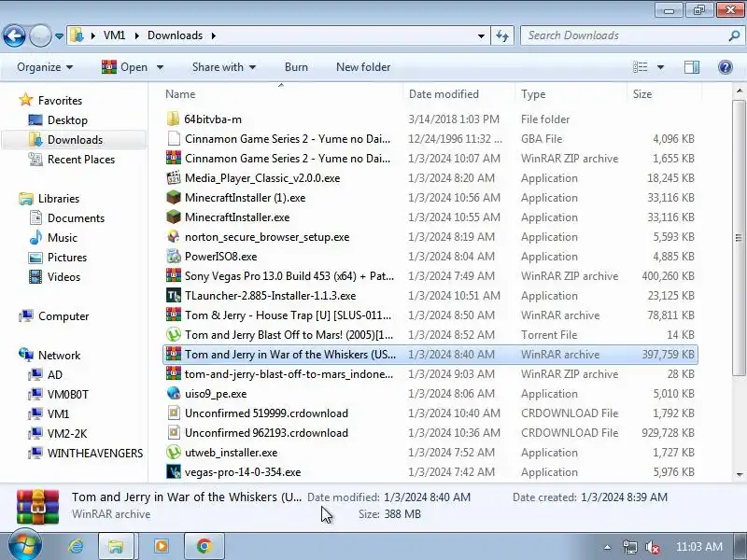Screen dimensions: 747x560
Task: Click Open with WinRAR button
Action: pos(124,67)
